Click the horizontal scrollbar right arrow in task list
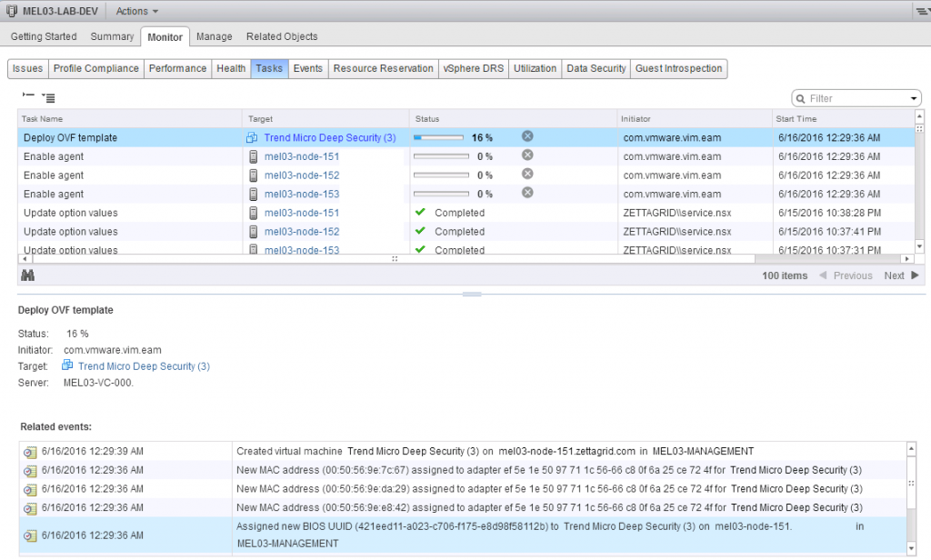 906,259
